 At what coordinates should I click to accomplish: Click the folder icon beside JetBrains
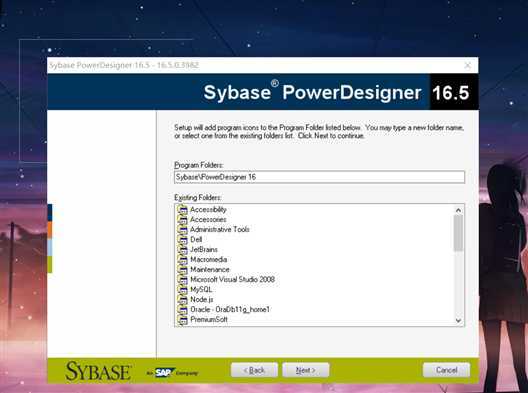pyautogui.click(x=182, y=250)
